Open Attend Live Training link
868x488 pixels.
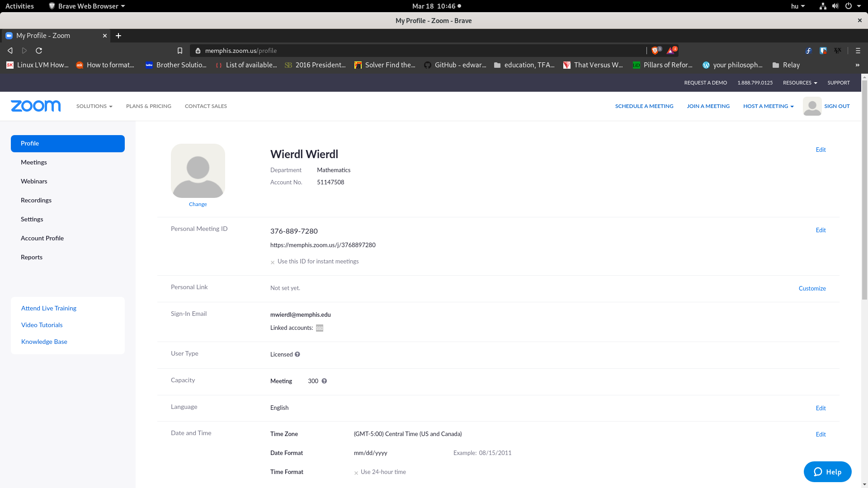point(49,308)
